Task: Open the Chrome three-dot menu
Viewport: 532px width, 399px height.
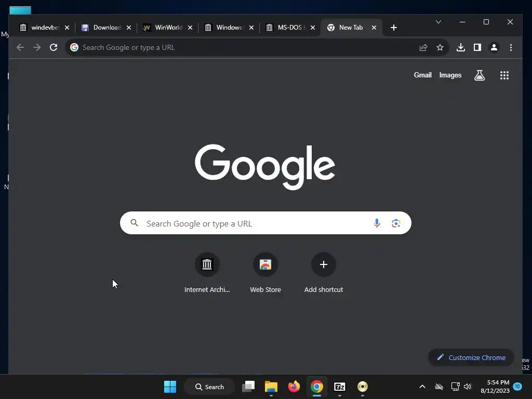Action: 511,47
